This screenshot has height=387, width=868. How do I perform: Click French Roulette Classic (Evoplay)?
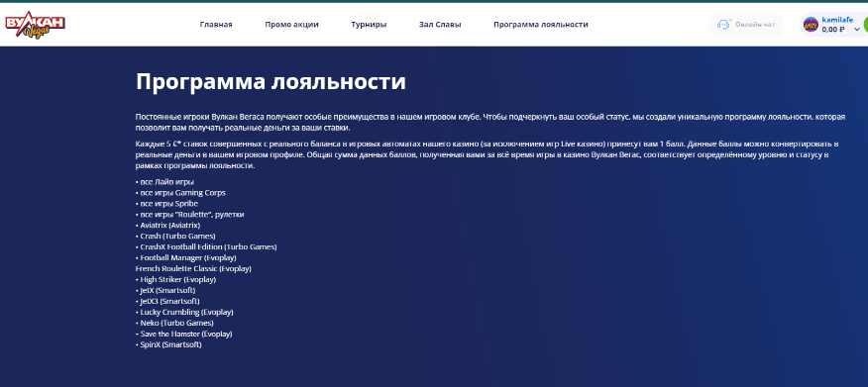click(x=193, y=268)
